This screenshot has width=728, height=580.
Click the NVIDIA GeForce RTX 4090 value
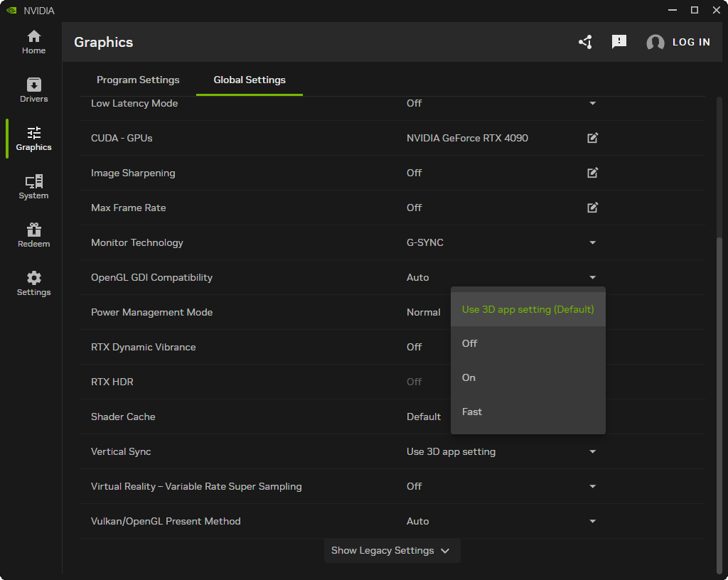pos(467,138)
